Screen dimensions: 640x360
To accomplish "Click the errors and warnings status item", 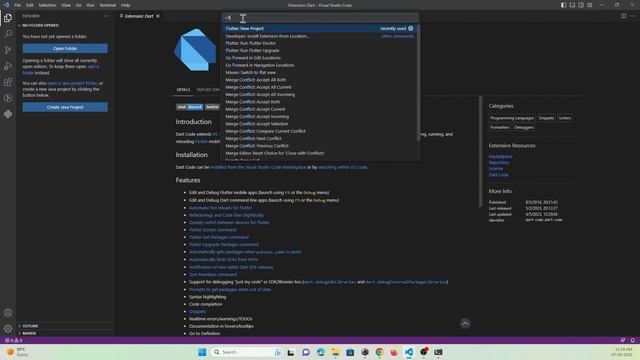I will click(x=13, y=340).
